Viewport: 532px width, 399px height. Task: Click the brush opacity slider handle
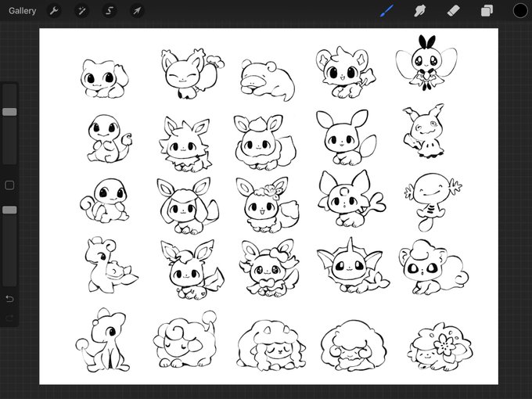click(9, 210)
